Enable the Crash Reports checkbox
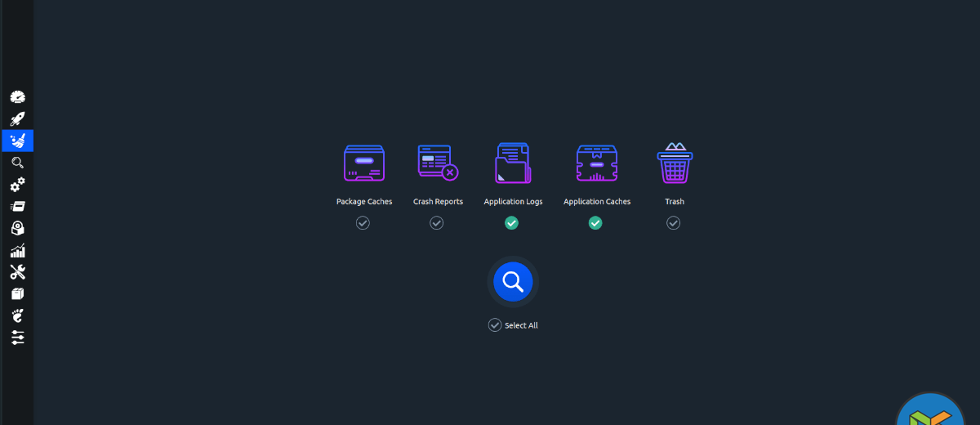This screenshot has width=980, height=425. pyautogui.click(x=437, y=222)
